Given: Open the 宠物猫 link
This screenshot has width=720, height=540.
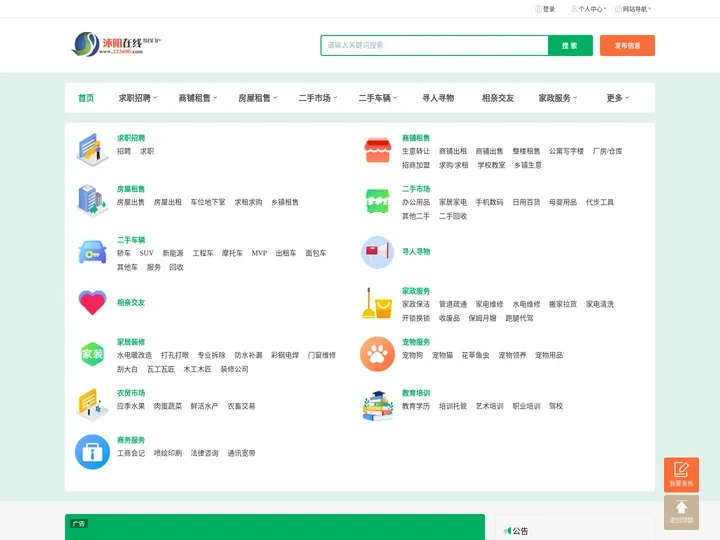Looking at the screenshot, I should pyautogui.click(x=443, y=355).
